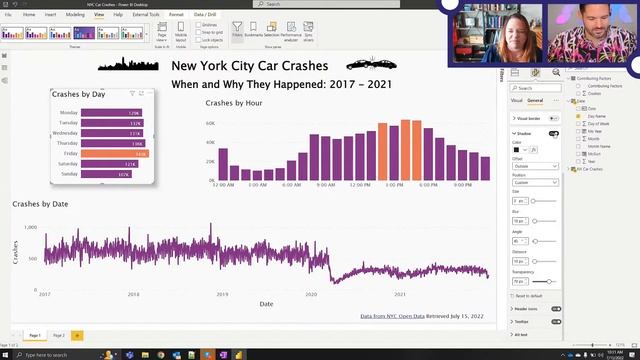The image size is (640, 360).
Task: Save the report using the title bar icon
Action: [6, 4]
